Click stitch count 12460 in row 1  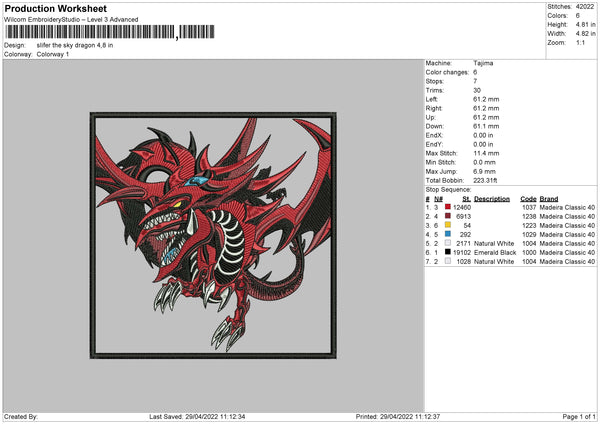click(x=462, y=207)
